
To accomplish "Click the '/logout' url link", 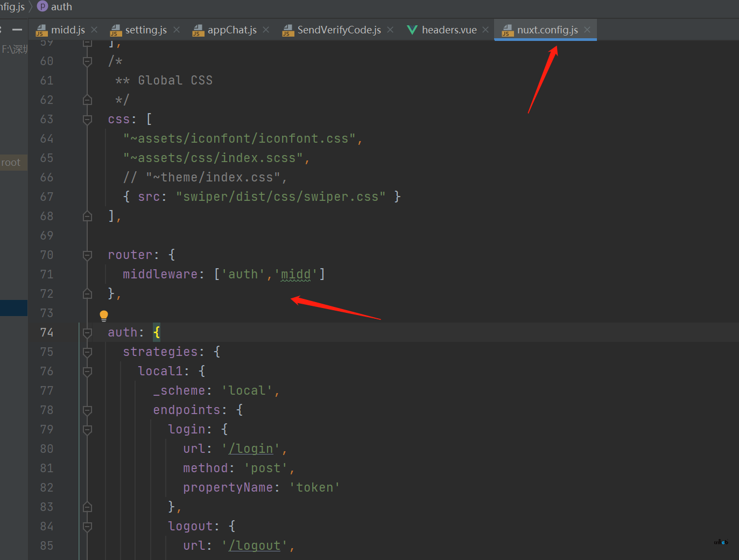I will 255,545.
